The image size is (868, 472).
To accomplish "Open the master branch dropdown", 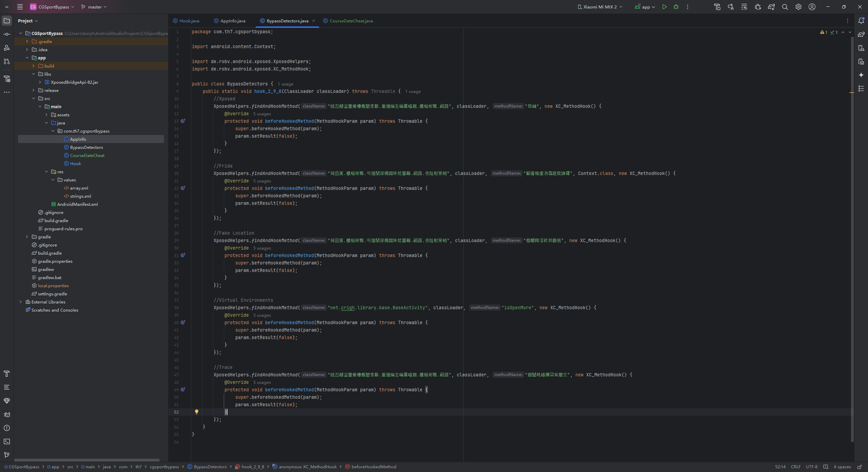I will (94, 7).
